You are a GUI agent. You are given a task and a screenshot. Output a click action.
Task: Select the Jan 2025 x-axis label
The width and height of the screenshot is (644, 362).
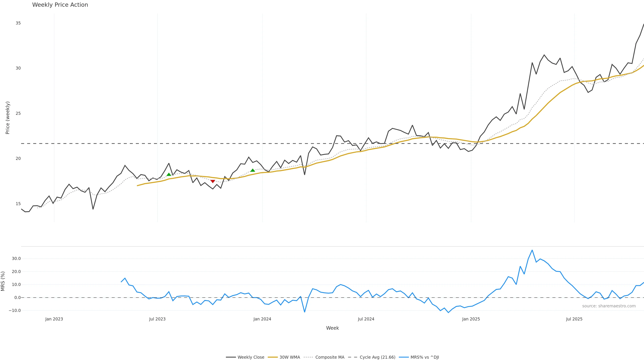[471, 319]
